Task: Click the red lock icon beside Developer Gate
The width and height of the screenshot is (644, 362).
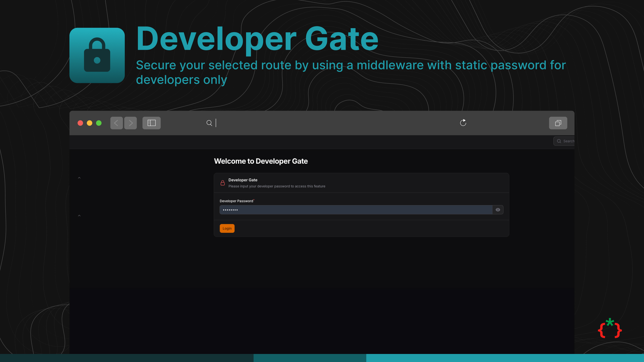Action: pos(223,183)
